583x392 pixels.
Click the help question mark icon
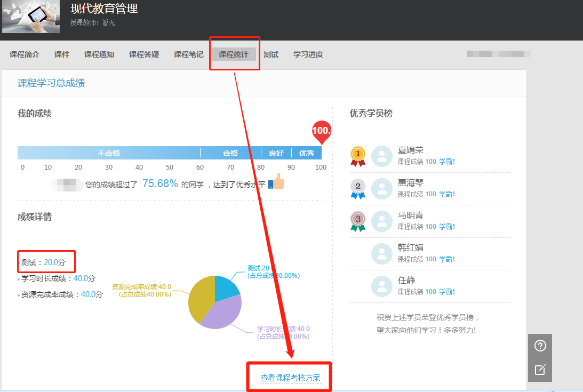(540, 346)
